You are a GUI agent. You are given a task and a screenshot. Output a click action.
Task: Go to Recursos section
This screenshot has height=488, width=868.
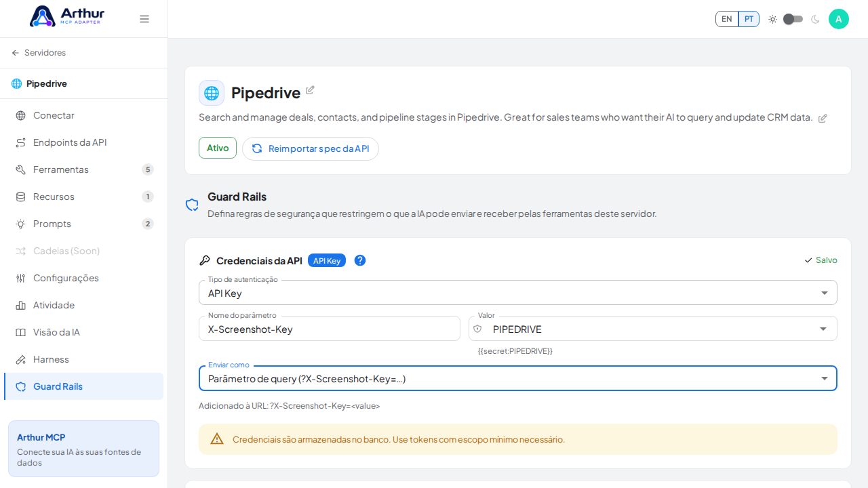83,197
